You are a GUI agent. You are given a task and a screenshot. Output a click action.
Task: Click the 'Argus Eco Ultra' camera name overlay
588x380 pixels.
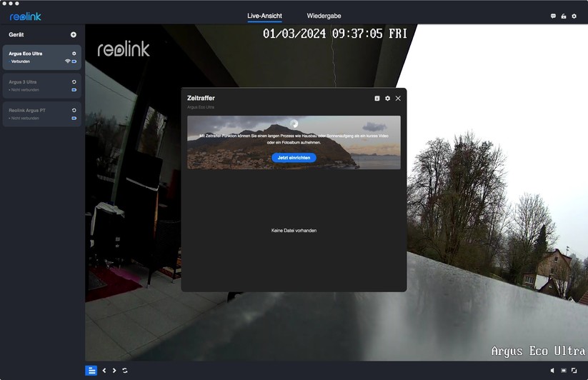click(x=538, y=351)
